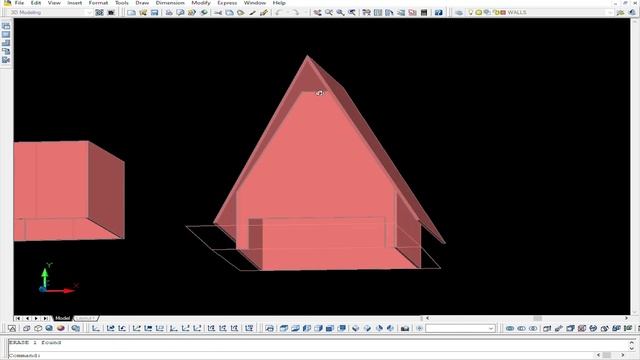Switch to SW Isometric view icon
The height and width of the screenshot is (360, 640).
[356, 328]
